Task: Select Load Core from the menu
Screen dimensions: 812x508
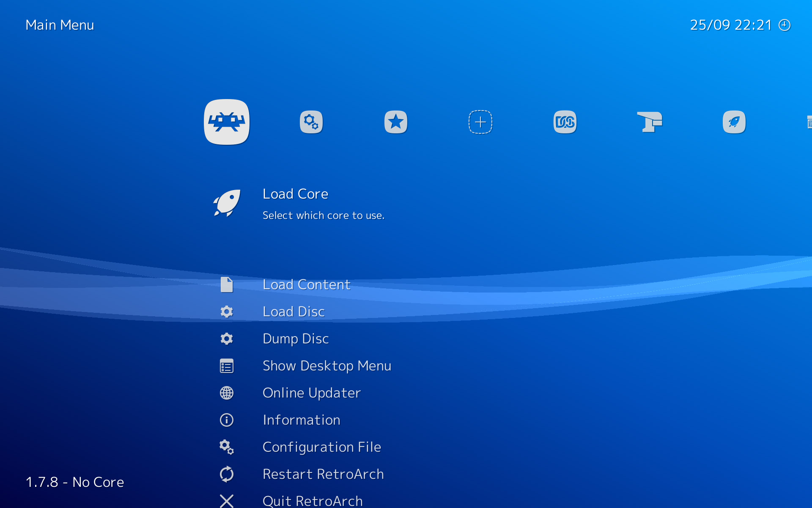Action: pos(295,193)
